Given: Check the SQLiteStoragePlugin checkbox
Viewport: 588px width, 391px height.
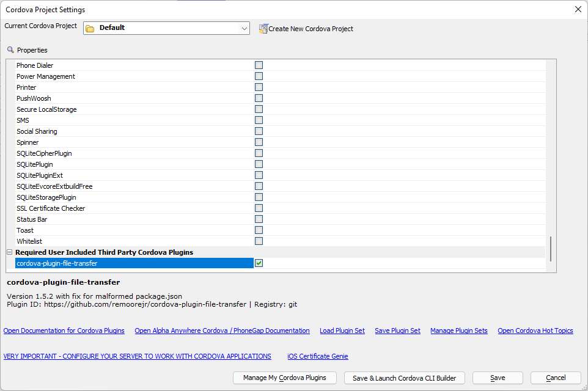Looking at the screenshot, I should coord(259,197).
